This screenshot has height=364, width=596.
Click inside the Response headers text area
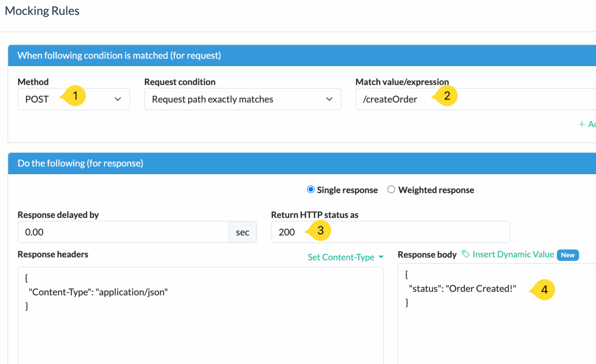pos(200,328)
